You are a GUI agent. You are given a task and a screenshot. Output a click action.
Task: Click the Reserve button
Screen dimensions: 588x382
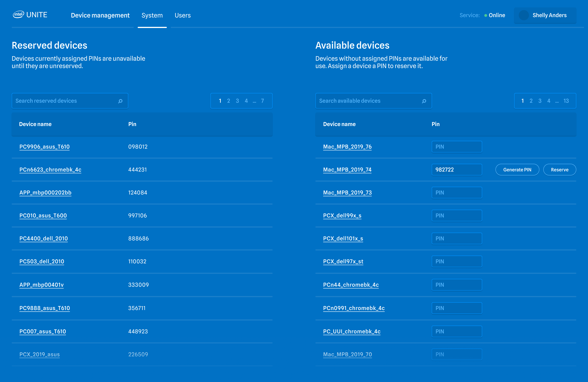tap(559, 170)
